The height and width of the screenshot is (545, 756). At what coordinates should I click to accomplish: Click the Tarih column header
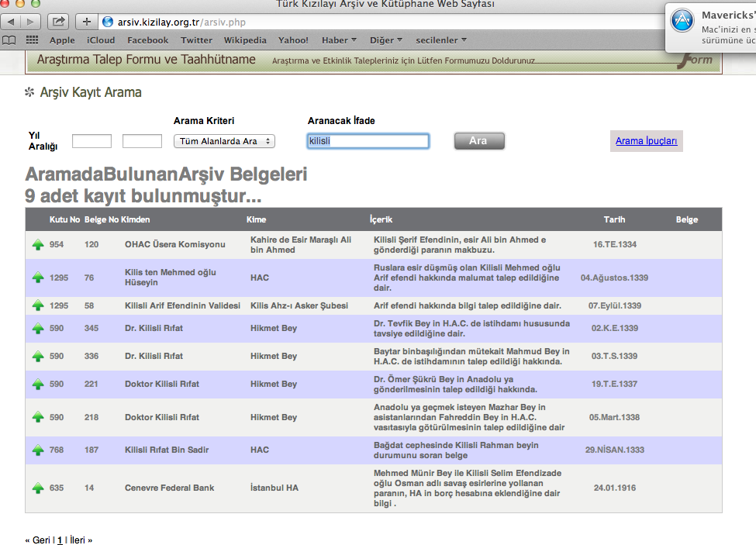(x=614, y=219)
